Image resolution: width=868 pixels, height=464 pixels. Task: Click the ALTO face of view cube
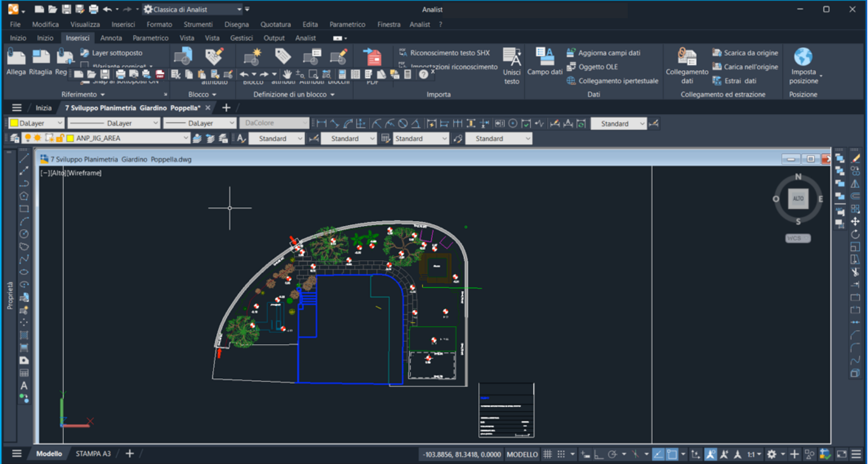(x=798, y=199)
